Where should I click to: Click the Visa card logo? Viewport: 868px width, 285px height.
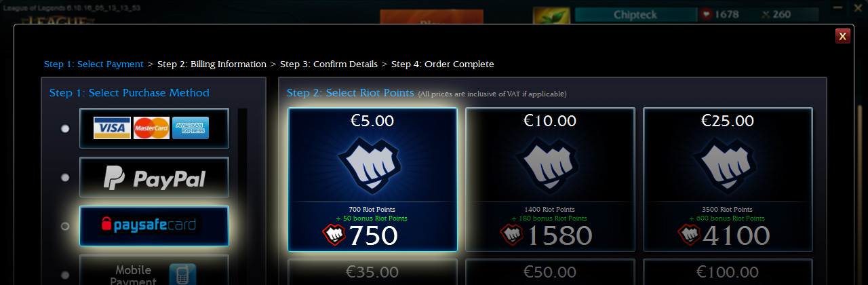[x=112, y=128]
